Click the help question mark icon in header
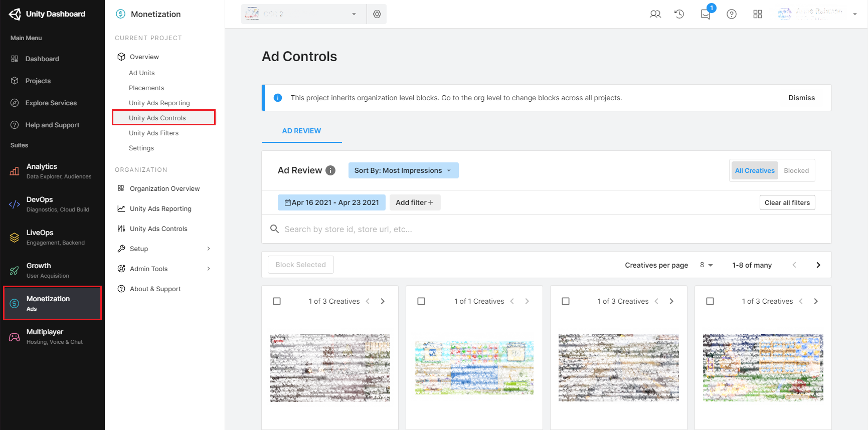 [732, 14]
